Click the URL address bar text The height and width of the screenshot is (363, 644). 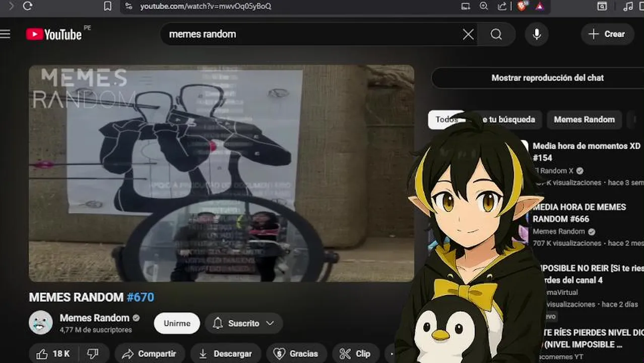[206, 6]
